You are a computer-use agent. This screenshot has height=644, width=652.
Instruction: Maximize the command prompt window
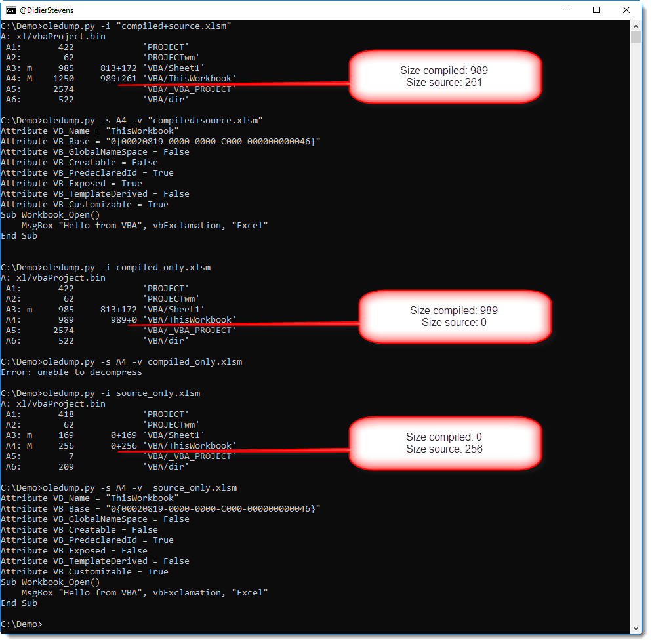(596, 10)
